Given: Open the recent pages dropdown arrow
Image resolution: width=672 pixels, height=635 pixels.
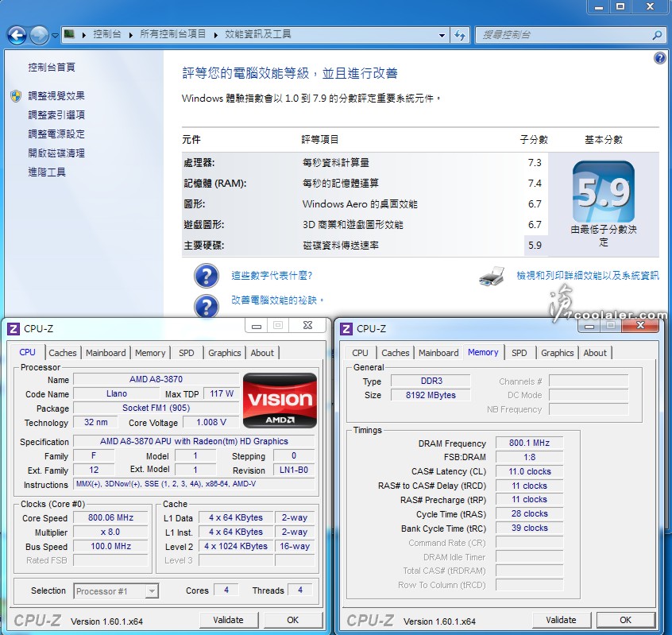Looking at the screenshot, I should 55,36.
